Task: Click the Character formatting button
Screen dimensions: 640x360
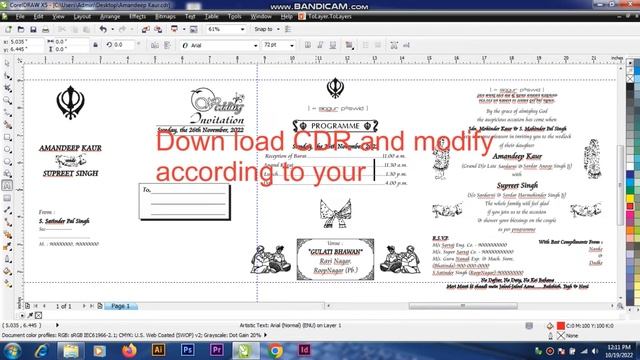Action: pos(394,45)
